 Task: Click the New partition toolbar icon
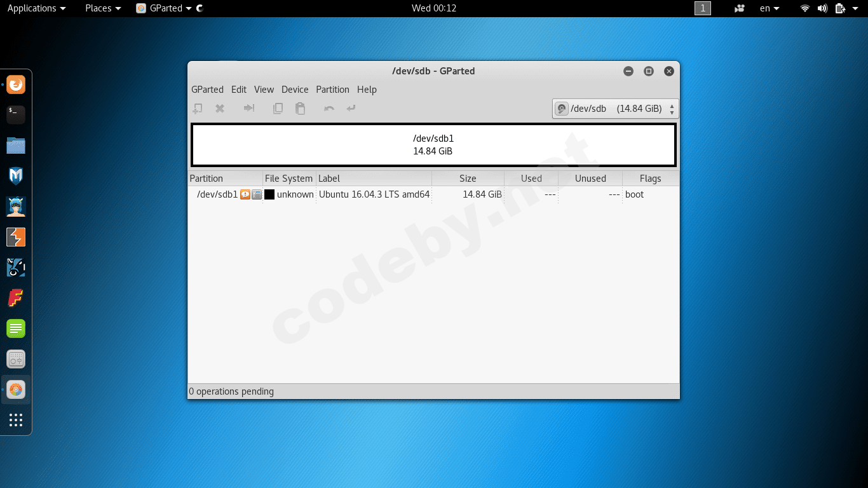(x=198, y=109)
